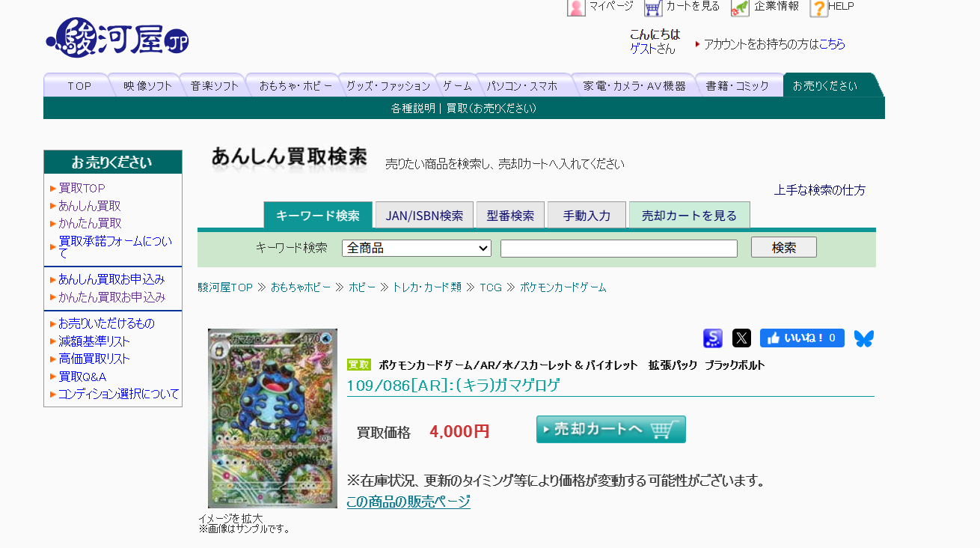Switch to キーワード検索 tab
Screen dimensions: 980x548
(318, 216)
